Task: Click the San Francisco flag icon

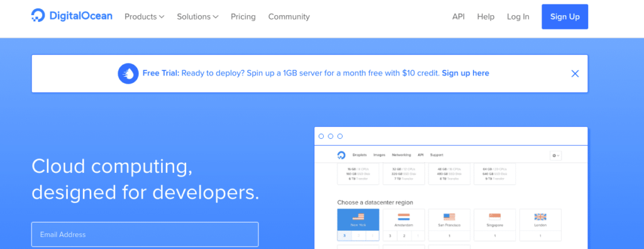Action: click(449, 217)
